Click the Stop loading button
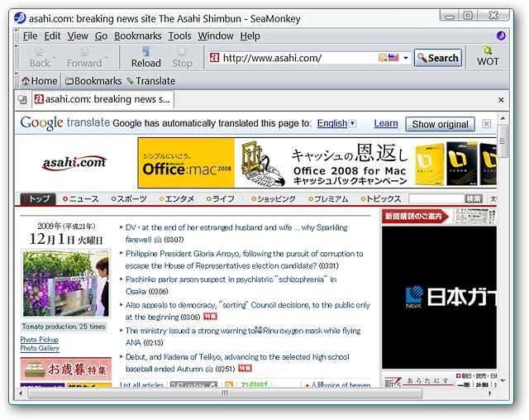 pyautogui.click(x=182, y=58)
